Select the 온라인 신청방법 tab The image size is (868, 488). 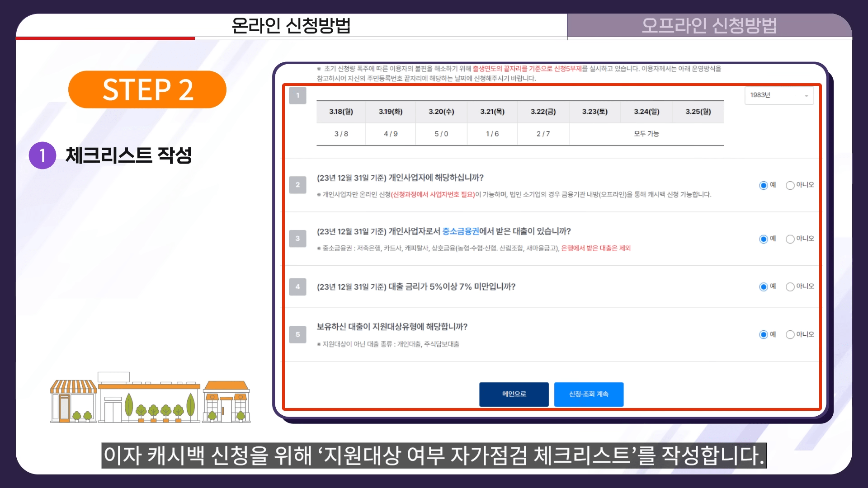(291, 25)
